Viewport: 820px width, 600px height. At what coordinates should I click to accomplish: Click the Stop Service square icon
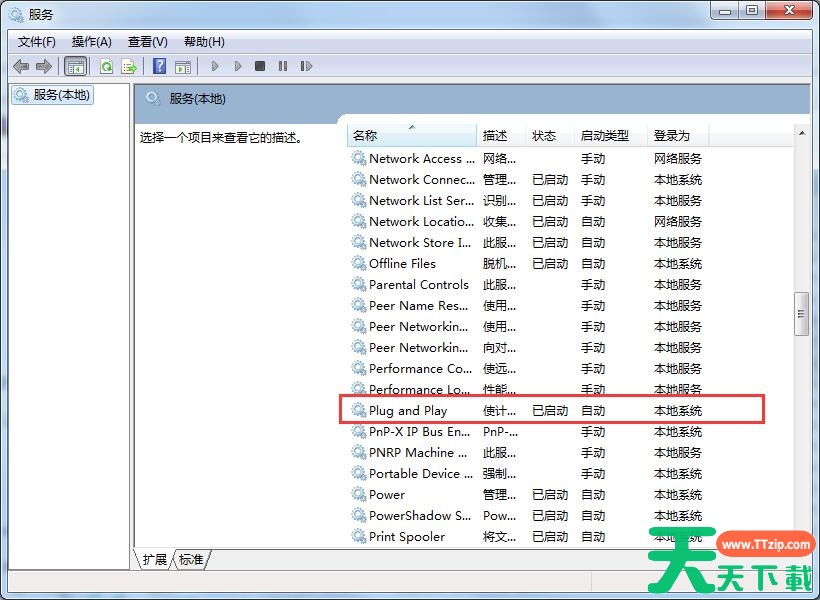tap(259, 66)
